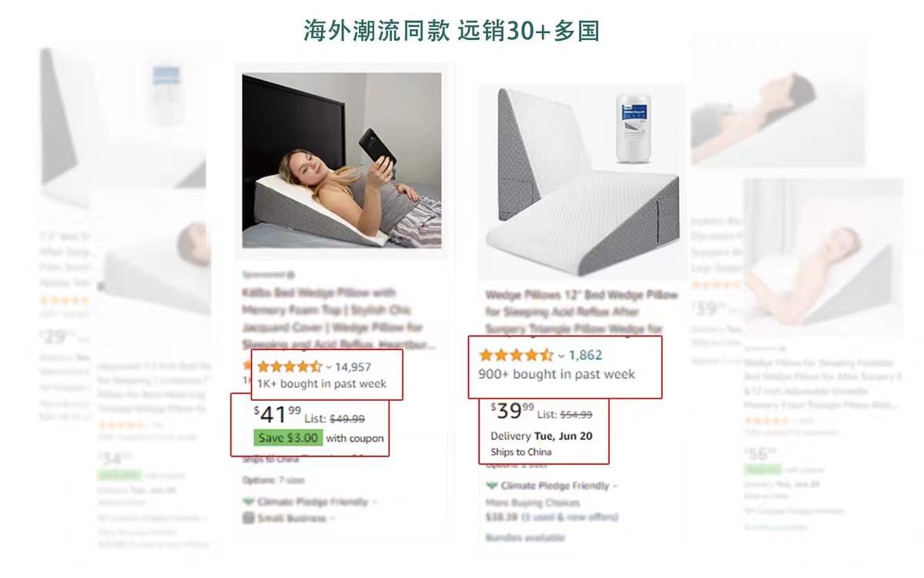Select the $41.99 price

(x=277, y=415)
